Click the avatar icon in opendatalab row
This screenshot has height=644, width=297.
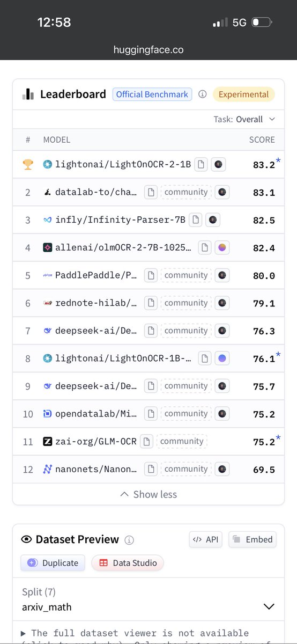tap(222, 414)
